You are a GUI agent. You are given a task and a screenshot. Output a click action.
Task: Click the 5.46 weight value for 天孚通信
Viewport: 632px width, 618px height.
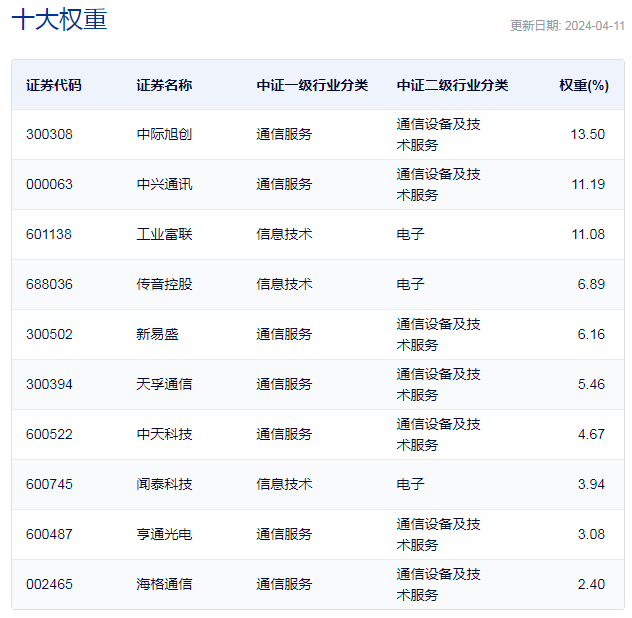(590, 384)
